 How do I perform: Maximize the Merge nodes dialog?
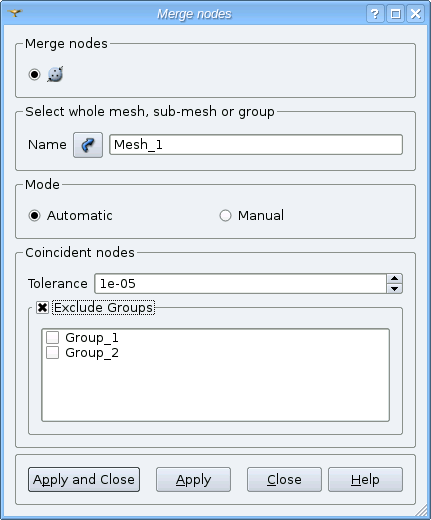[x=396, y=14]
